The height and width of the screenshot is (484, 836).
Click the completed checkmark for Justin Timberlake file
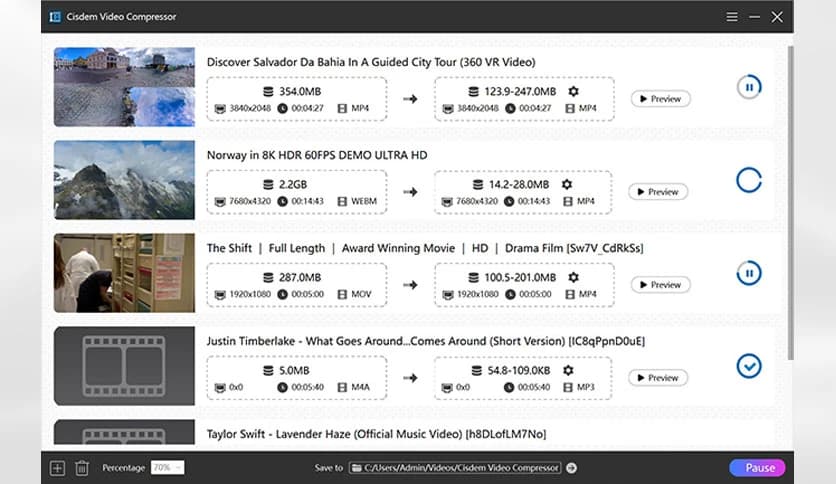coord(749,366)
